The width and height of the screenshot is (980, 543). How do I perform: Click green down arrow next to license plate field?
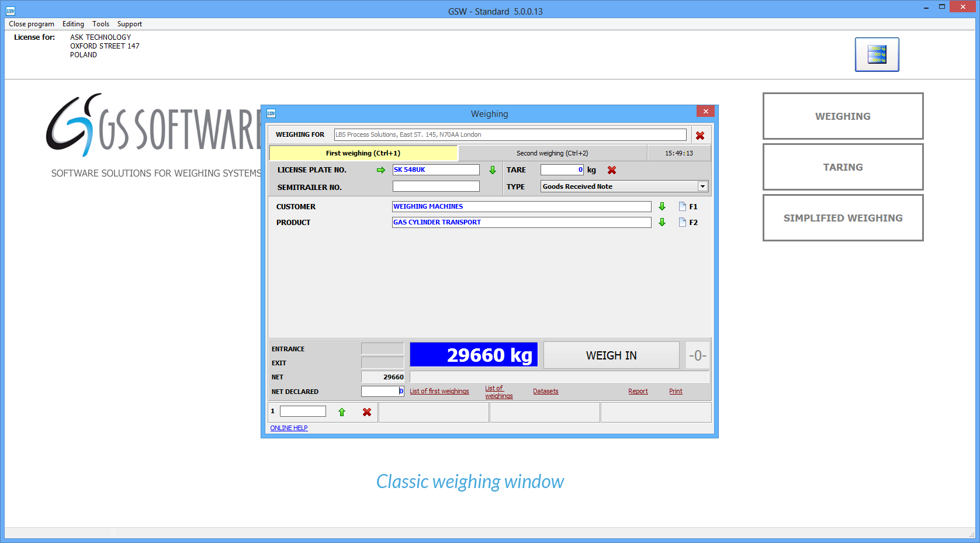493,170
